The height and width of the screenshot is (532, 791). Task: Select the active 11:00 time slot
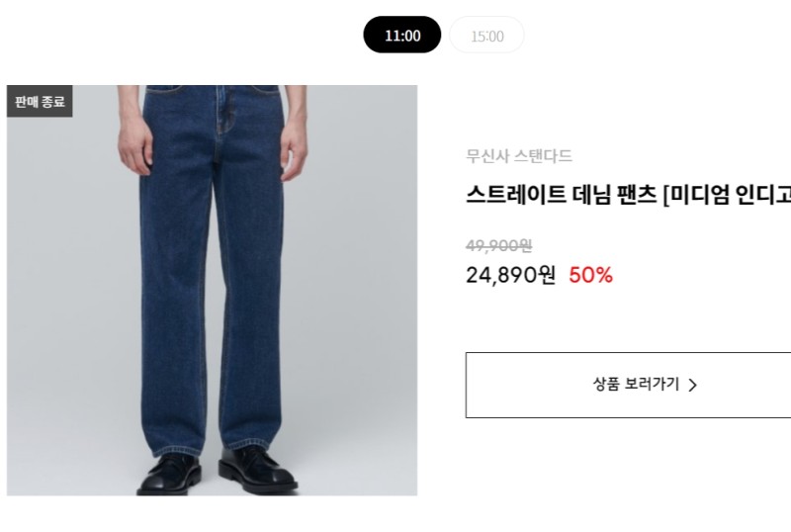[x=402, y=35]
